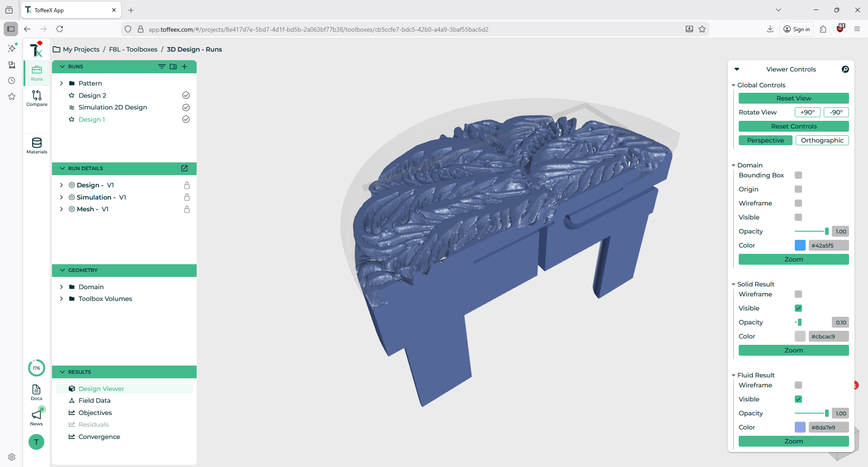The image size is (868, 467).
Task: Create a new folder in Runs
Action: coord(173,67)
